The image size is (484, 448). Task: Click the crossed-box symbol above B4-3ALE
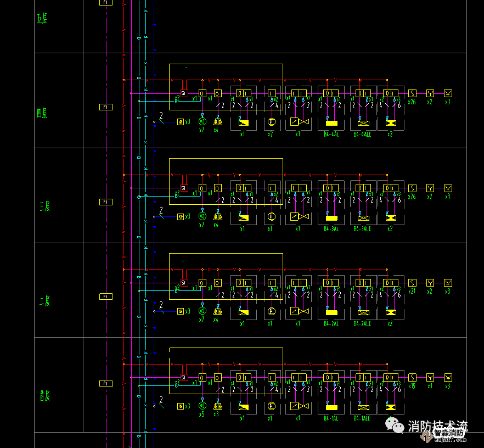click(x=362, y=217)
